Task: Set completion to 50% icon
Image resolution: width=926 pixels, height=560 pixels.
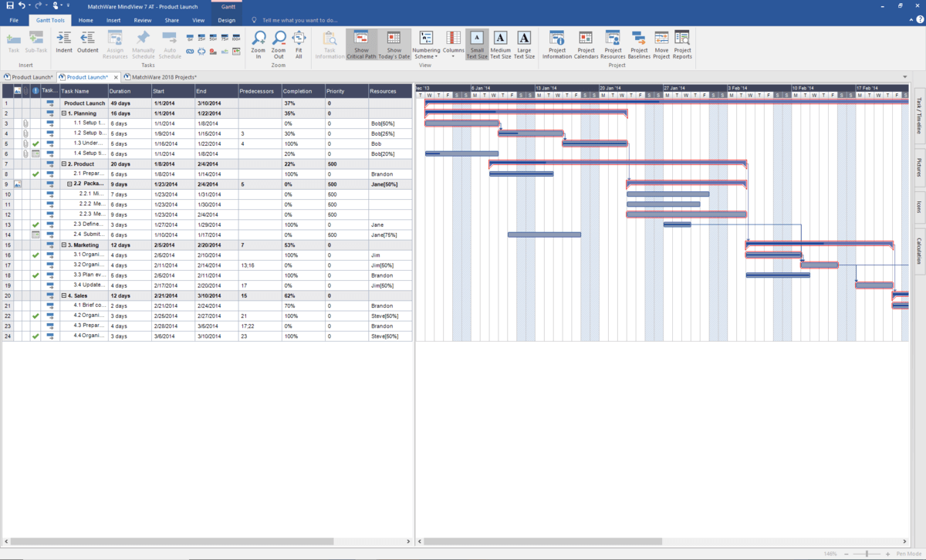Action: coord(213,37)
